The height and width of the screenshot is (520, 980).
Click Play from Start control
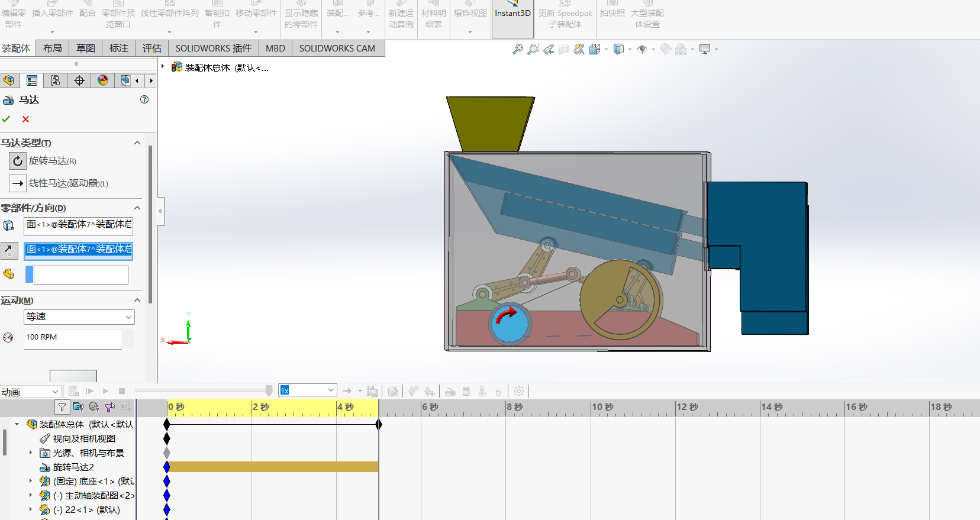pyautogui.click(x=90, y=391)
